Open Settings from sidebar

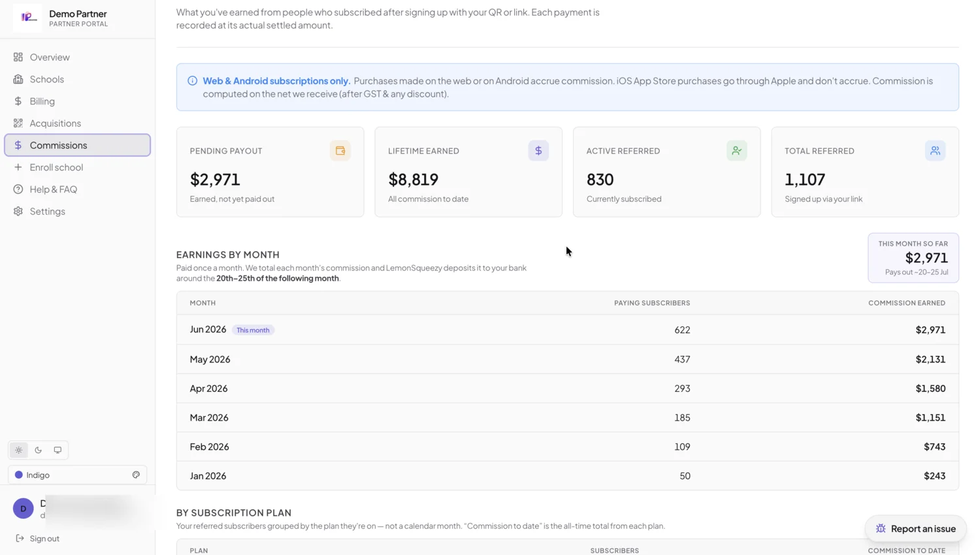pyautogui.click(x=78, y=212)
